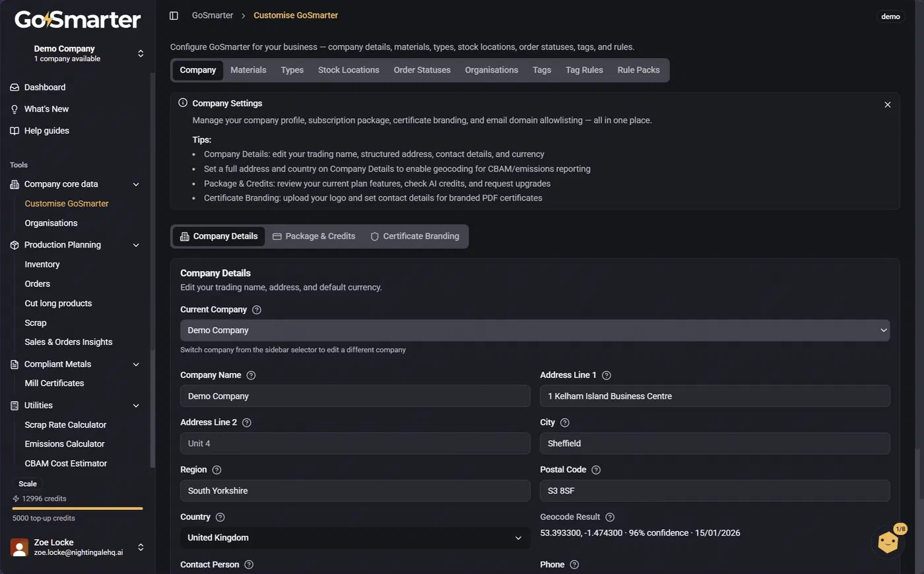Screen dimensions: 924x574
Task: Switch to the Tags tab
Action: [542, 70]
